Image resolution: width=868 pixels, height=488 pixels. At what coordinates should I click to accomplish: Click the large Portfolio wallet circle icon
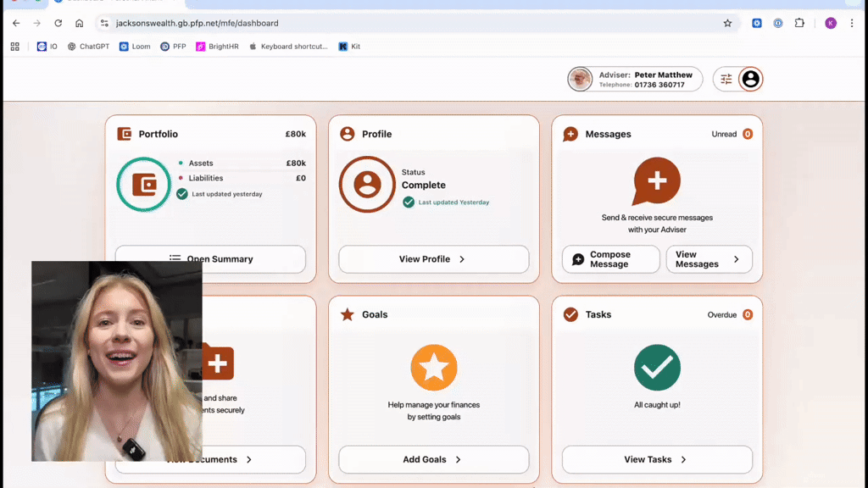click(144, 184)
